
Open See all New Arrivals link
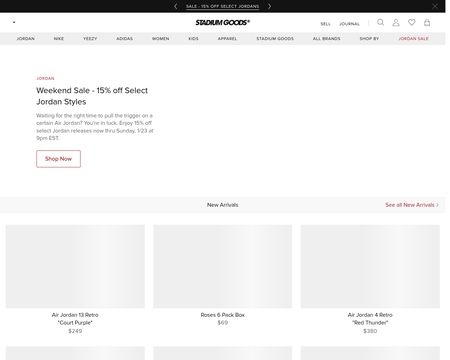[x=412, y=205]
